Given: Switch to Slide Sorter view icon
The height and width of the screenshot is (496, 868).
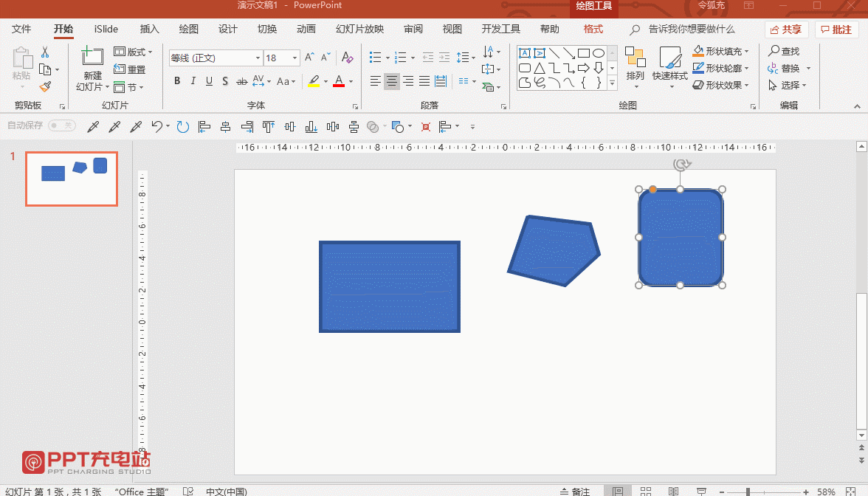Looking at the screenshot, I should pyautogui.click(x=645, y=491).
